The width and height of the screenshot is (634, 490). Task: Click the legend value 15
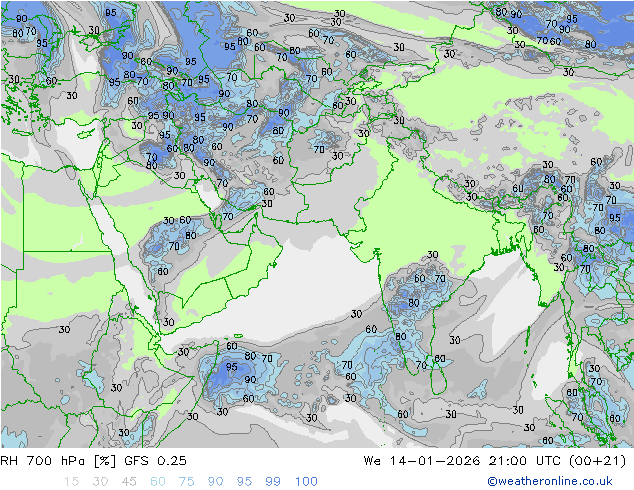pos(71,481)
